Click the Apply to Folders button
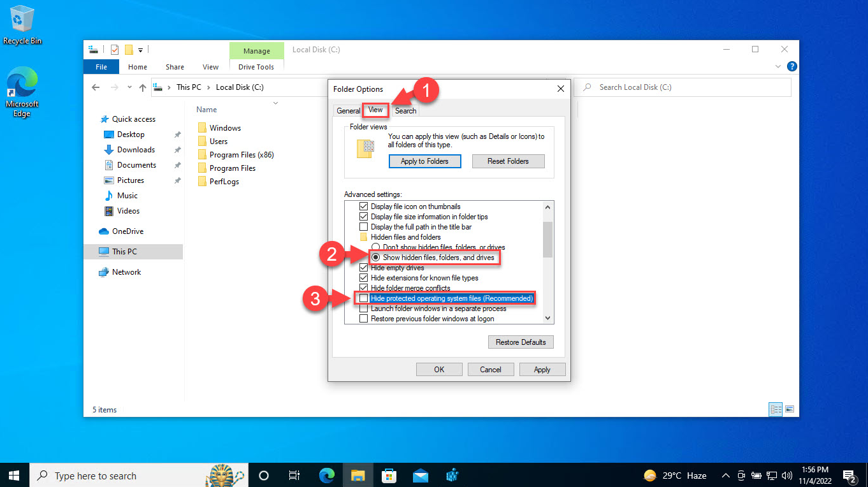The width and height of the screenshot is (868, 487). (424, 161)
